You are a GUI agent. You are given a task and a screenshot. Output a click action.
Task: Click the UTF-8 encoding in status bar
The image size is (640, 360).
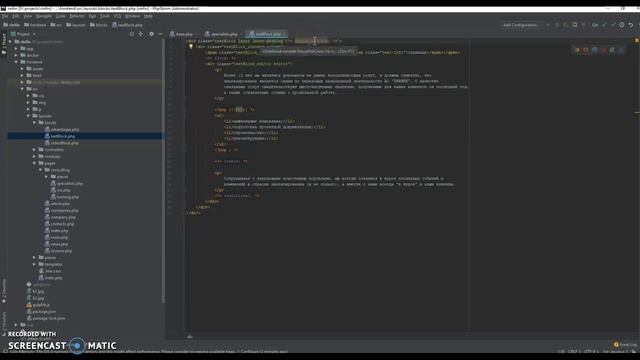point(591,351)
